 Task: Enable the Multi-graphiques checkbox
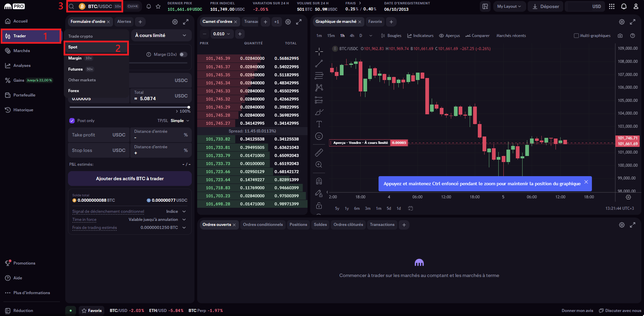[576, 35]
